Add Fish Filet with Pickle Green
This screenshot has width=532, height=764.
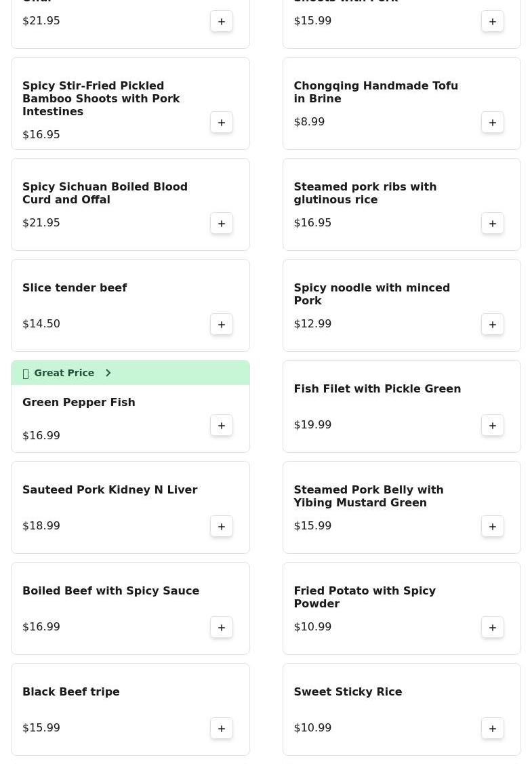[493, 426]
